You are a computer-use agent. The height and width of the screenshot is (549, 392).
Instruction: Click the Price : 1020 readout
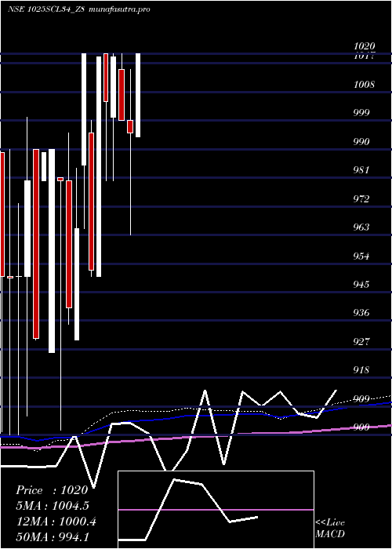point(52,490)
